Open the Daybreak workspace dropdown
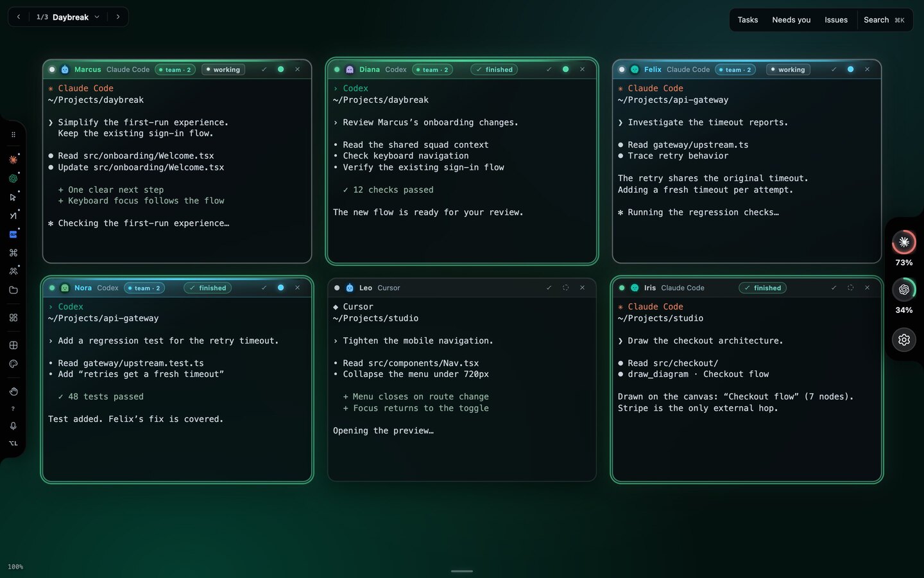 click(x=68, y=17)
